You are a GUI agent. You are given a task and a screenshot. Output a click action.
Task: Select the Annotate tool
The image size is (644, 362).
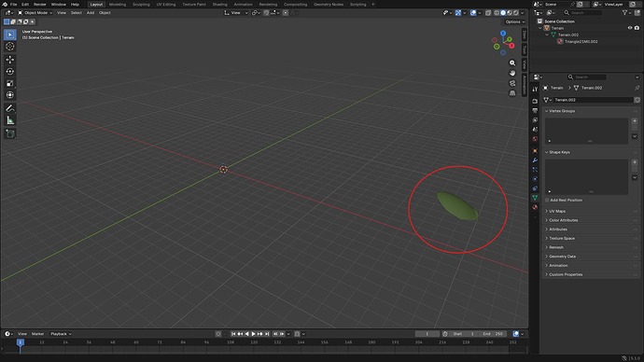click(10, 108)
